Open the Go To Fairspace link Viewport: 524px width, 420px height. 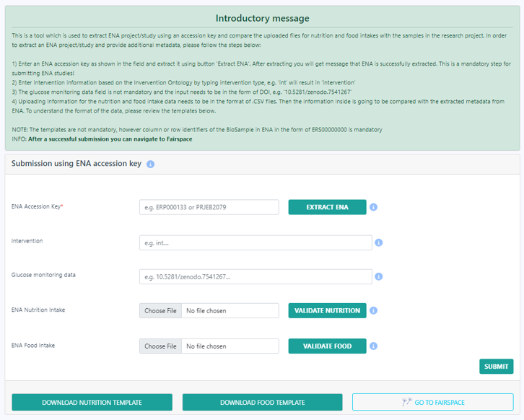click(x=432, y=402)
